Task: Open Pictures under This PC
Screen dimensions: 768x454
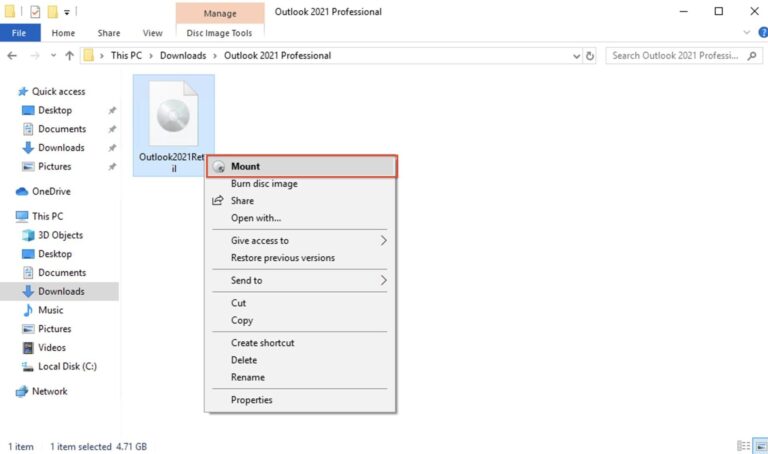Action: [x=54, y=329]
